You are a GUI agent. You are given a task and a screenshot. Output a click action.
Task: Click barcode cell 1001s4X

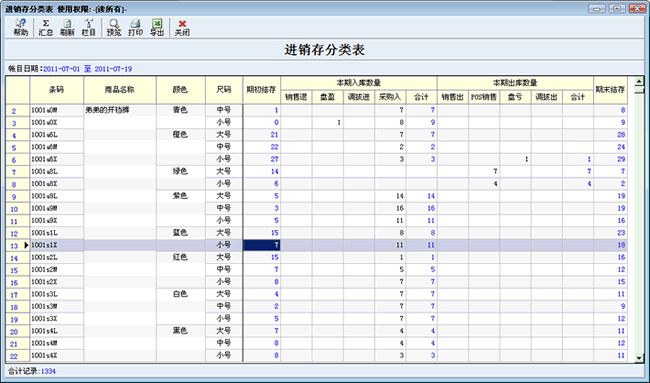57,356
